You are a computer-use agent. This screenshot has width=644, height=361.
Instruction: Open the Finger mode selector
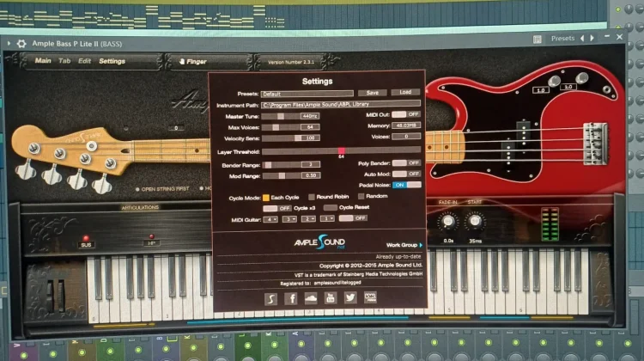coord(193,61)
